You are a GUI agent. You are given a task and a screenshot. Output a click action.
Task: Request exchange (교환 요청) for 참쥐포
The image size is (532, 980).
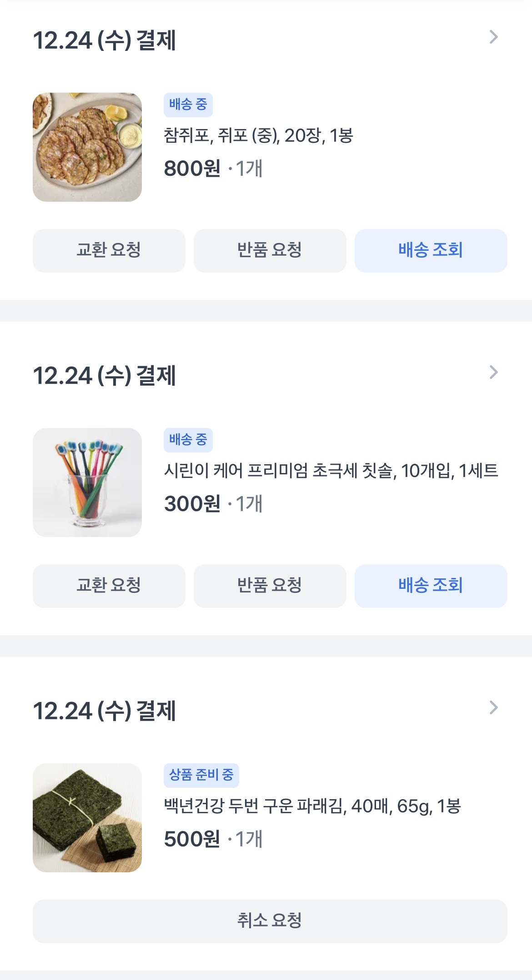109,251
